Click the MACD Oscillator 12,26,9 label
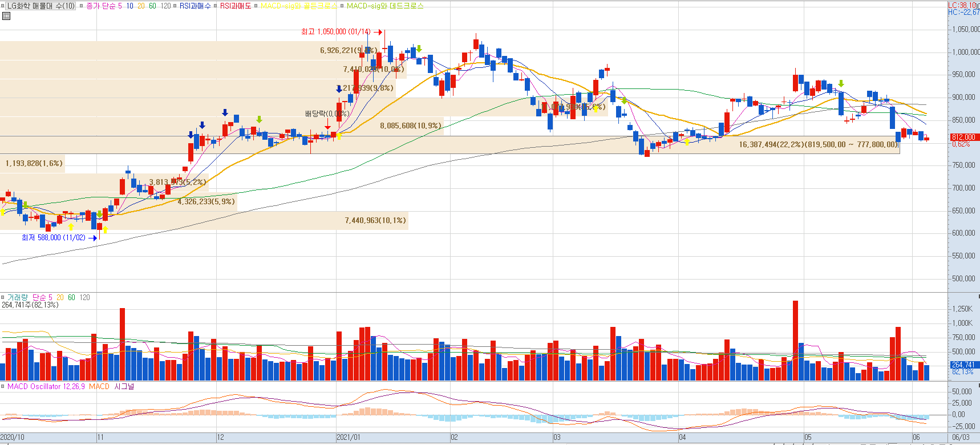The width and height of the screenshot is (980, 445). (x=46, y=386)
